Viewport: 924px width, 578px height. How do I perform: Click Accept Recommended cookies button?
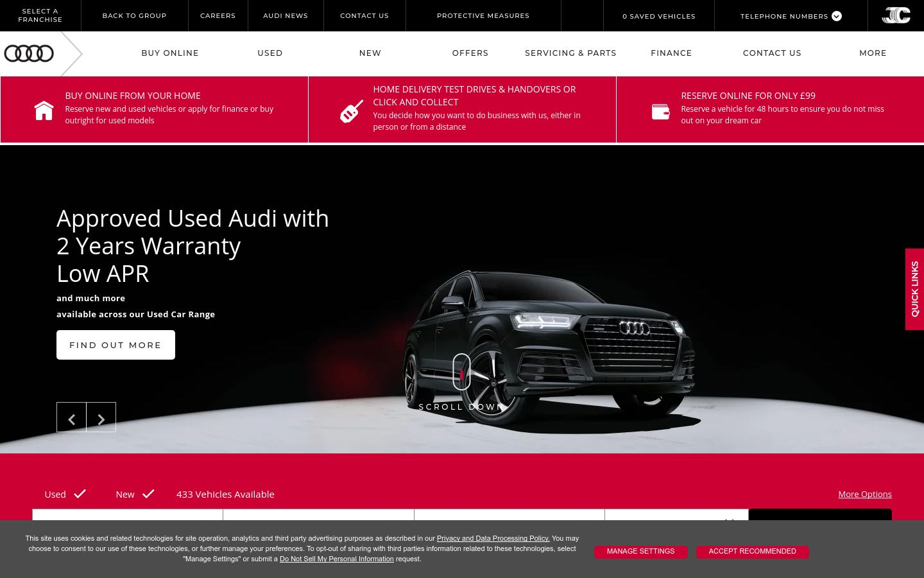[752, 552]
